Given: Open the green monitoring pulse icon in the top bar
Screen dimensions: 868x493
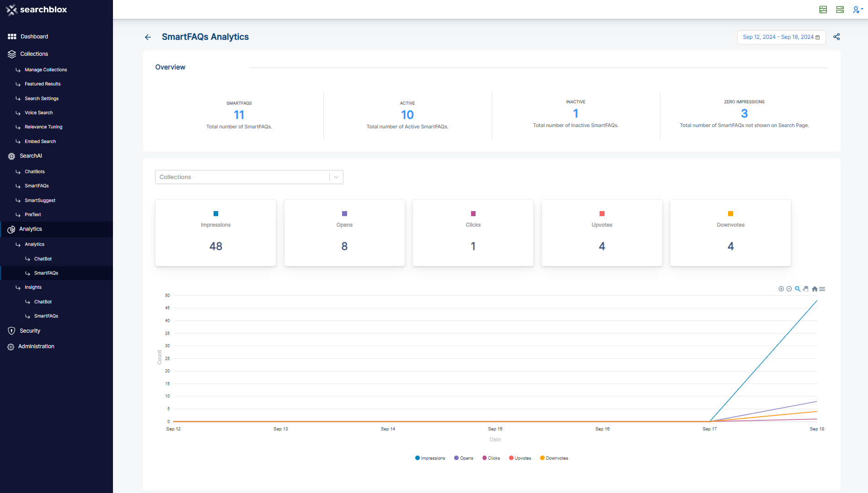Looking at the screenshot, I should tap(823, 10).
